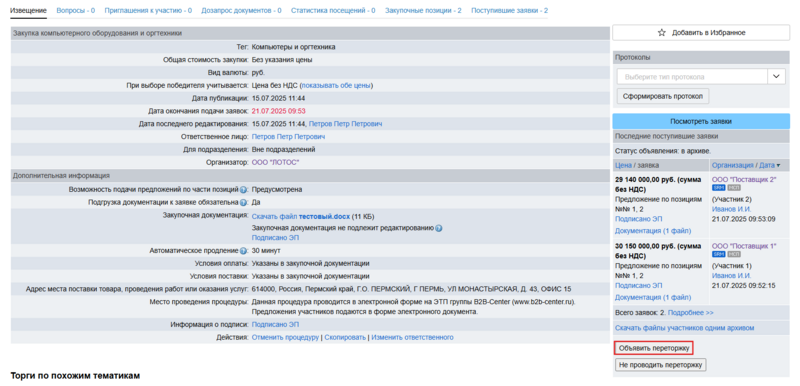Viewport: 800px width, 386px height.
Task: Open help icon beside Возможность подачи предложений по части позиций
Action: [x=243, y=190]
